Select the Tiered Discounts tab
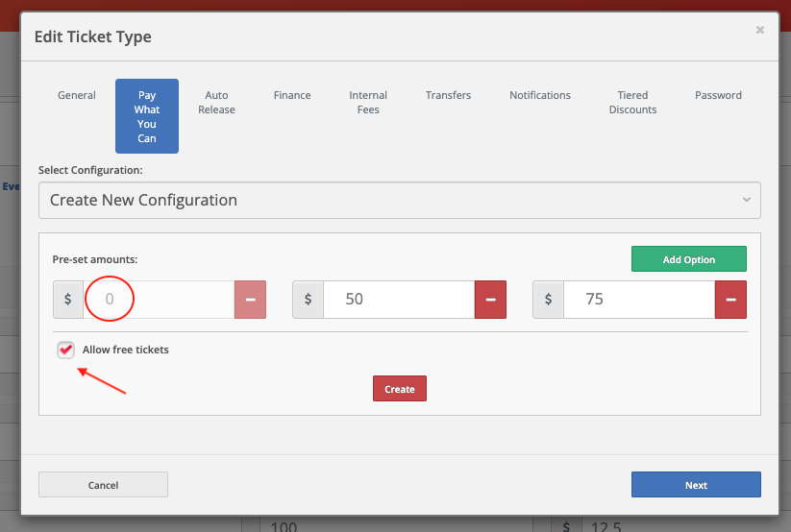 click(633, 102)
